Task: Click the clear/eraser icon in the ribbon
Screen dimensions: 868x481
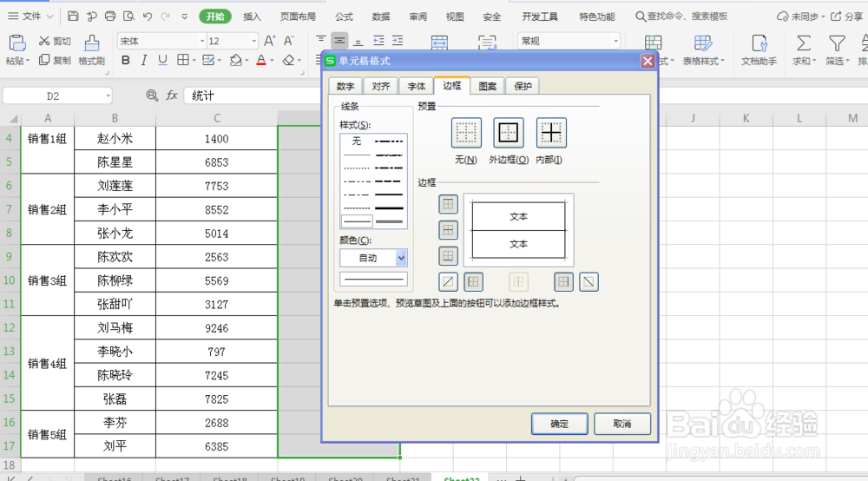Action: 288,60
